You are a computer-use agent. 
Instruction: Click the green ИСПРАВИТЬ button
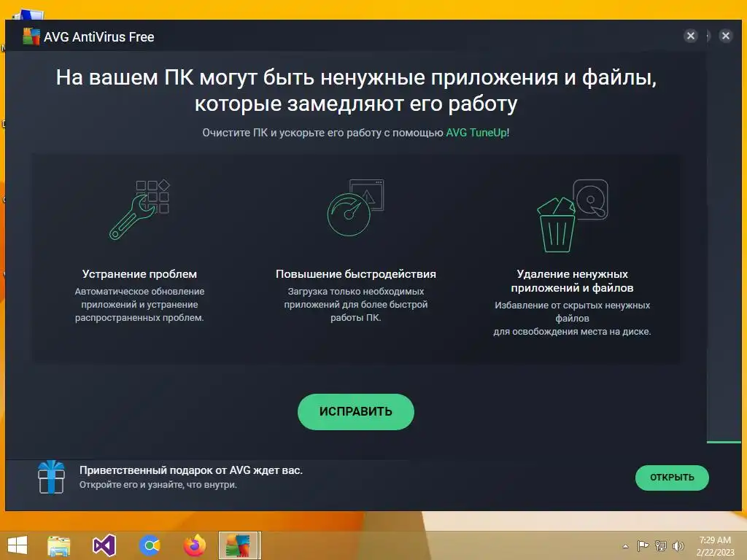(355, 411)
